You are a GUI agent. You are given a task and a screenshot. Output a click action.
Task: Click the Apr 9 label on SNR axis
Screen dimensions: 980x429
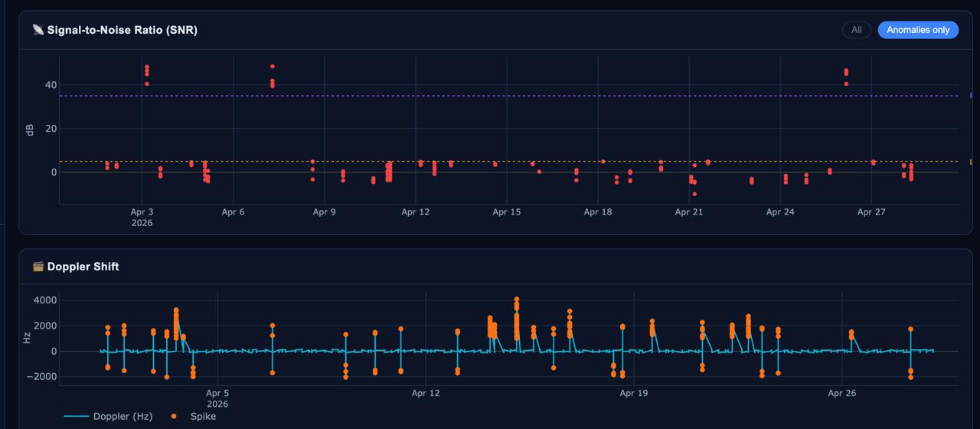coord(324,212)
